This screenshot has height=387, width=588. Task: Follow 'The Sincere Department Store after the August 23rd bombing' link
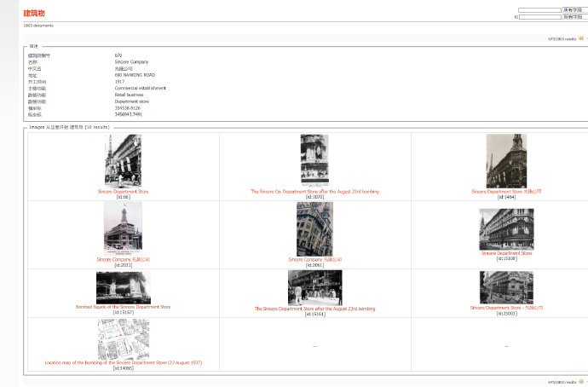tap(315, 309)
